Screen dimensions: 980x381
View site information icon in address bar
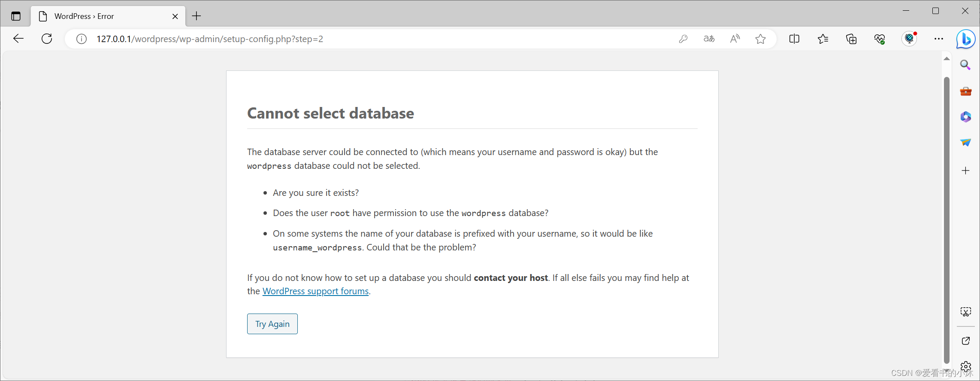pos(81,39)
